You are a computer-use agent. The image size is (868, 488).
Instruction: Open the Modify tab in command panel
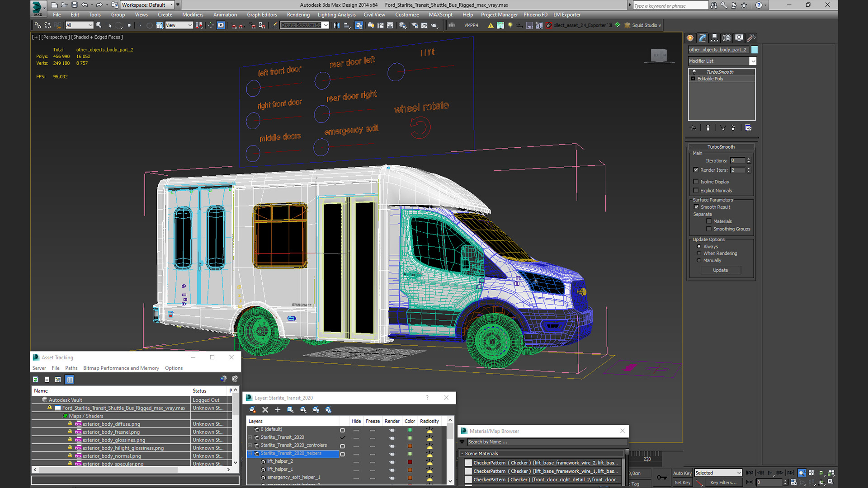point(703,38)
